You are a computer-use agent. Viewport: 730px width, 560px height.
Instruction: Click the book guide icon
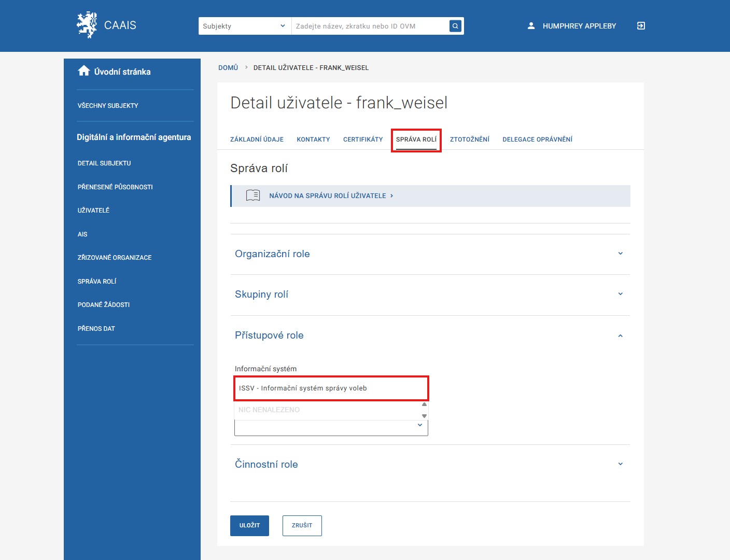pyautogui.click(x=253, y=195)
